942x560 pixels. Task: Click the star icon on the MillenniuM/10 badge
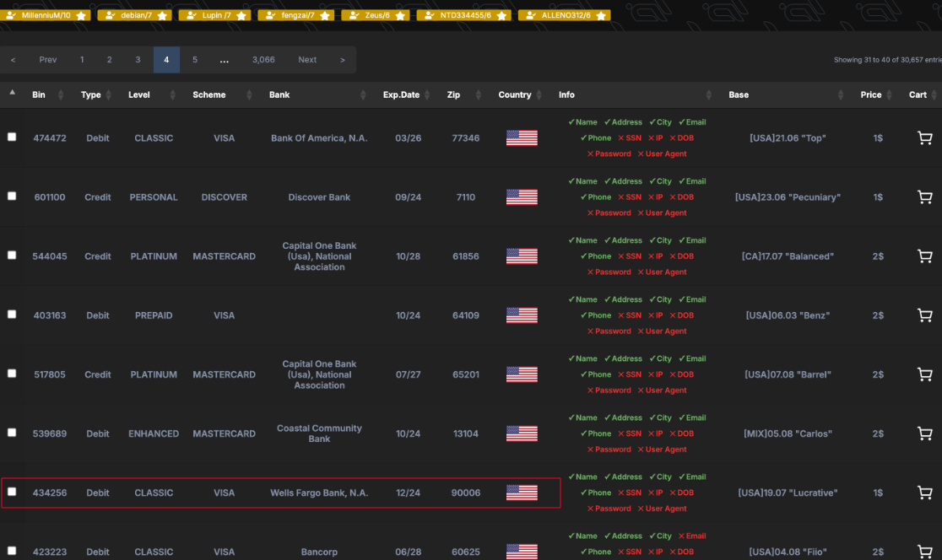[x=81, y=16]
